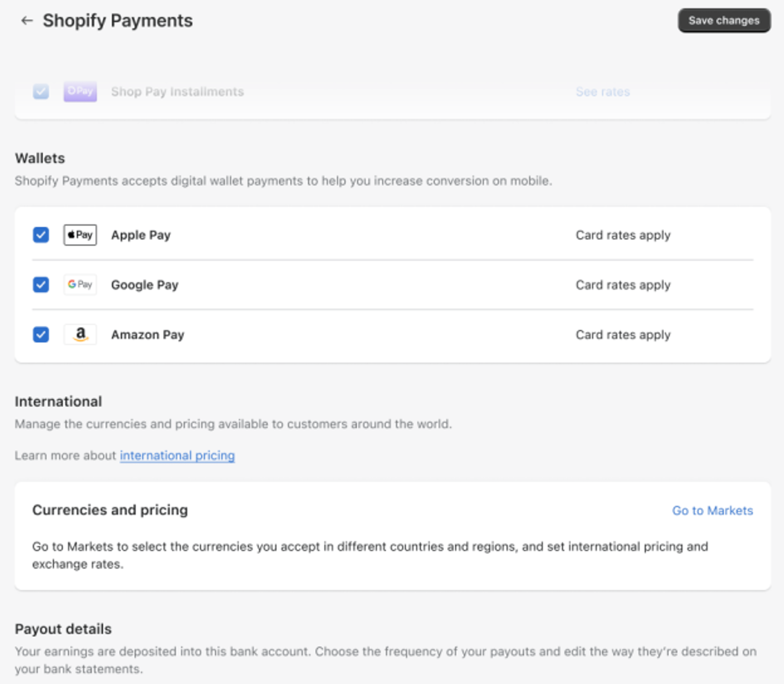
Task: Toggle the Shop Pay Installments checkbox
Action: click(41, 92)
